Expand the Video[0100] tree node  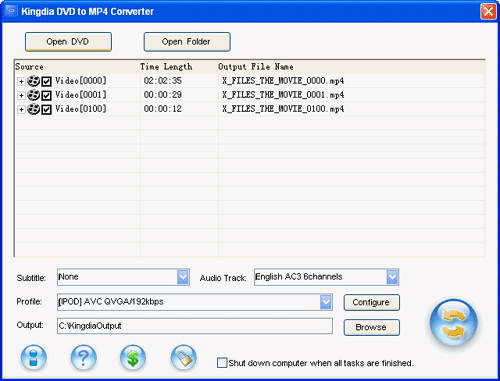[x=21, y=109]
